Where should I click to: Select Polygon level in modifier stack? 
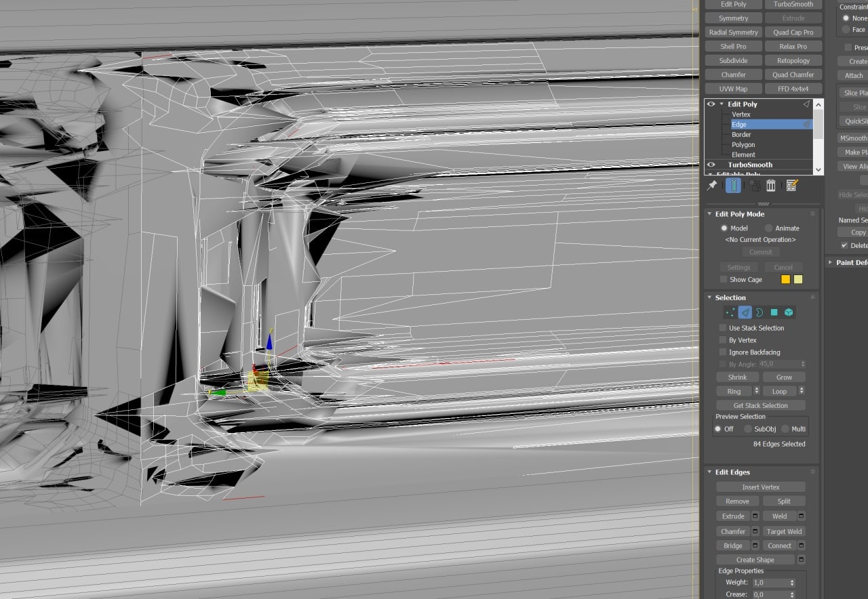743,145
